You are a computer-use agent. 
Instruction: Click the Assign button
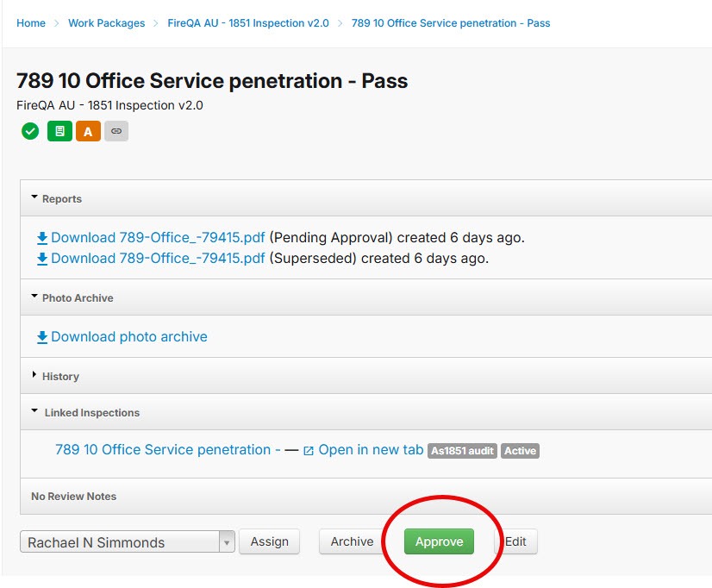pos(269,541)
